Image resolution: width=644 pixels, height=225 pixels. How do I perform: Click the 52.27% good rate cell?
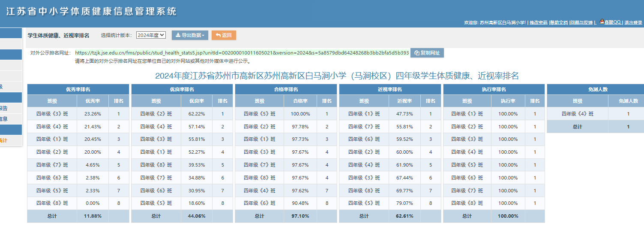(x=197, y=152)
